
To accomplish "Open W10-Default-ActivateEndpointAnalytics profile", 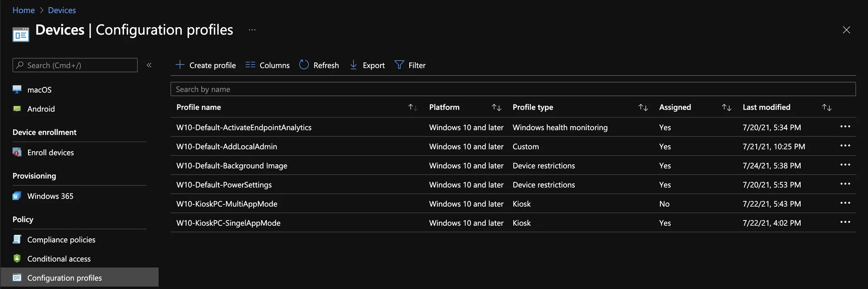I will 244,127.
